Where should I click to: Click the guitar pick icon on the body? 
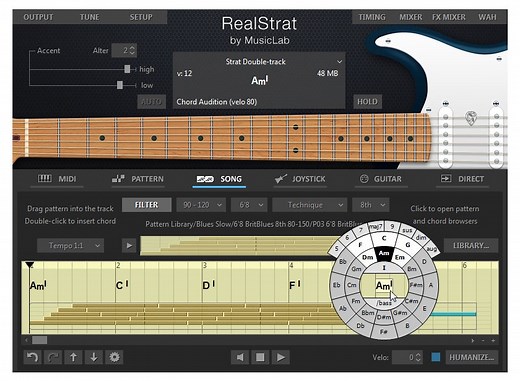(471, 118)
